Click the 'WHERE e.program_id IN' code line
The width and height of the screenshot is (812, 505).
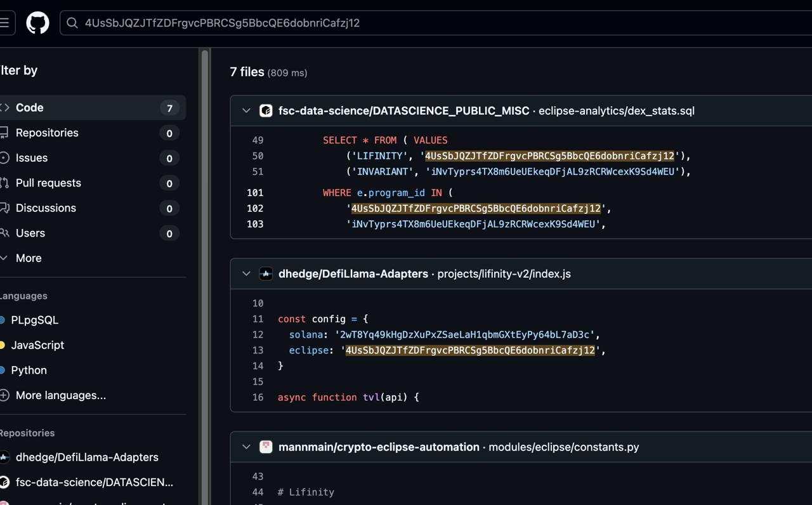[388, 192]
